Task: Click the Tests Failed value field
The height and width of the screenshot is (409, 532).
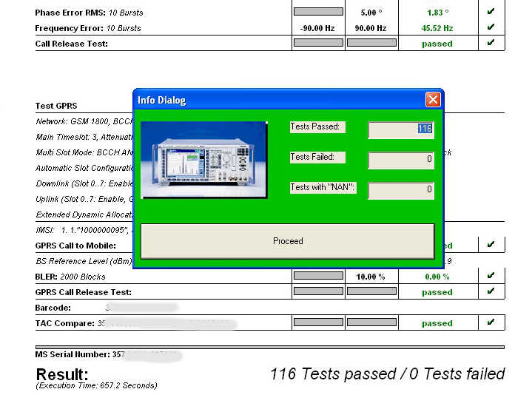Action: coord(400,160)
